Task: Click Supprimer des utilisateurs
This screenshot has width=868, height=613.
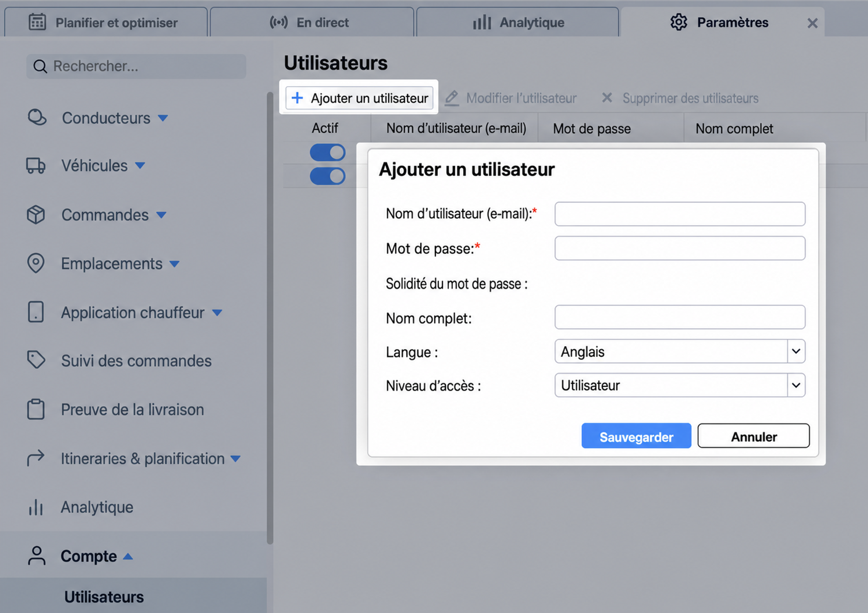Action: [x=680, y=98]
